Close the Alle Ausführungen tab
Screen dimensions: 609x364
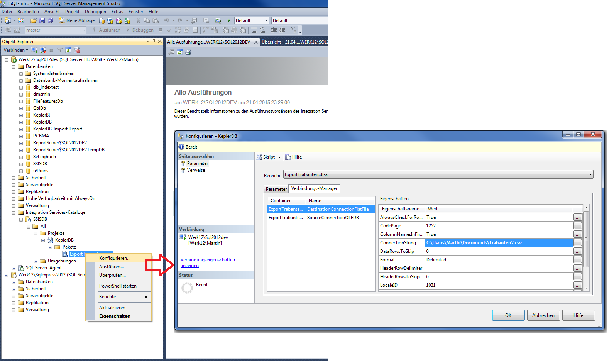[255, 42]
